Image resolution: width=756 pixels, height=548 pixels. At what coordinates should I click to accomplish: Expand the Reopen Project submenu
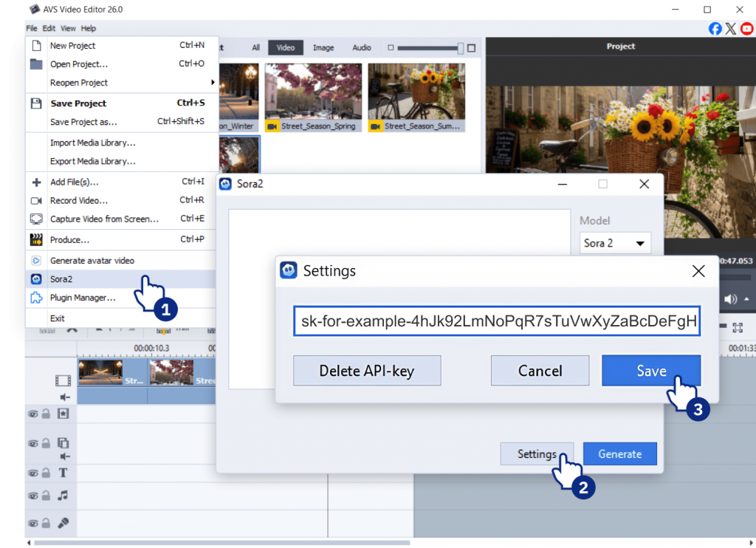pos(213,83)
